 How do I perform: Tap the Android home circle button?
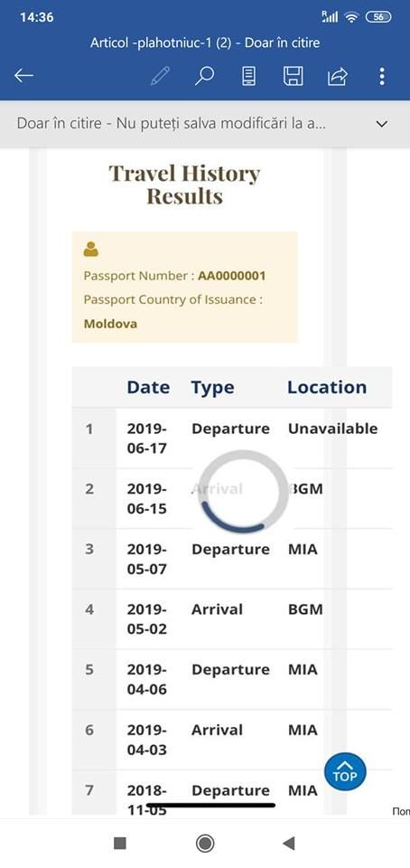pos(205,843)
